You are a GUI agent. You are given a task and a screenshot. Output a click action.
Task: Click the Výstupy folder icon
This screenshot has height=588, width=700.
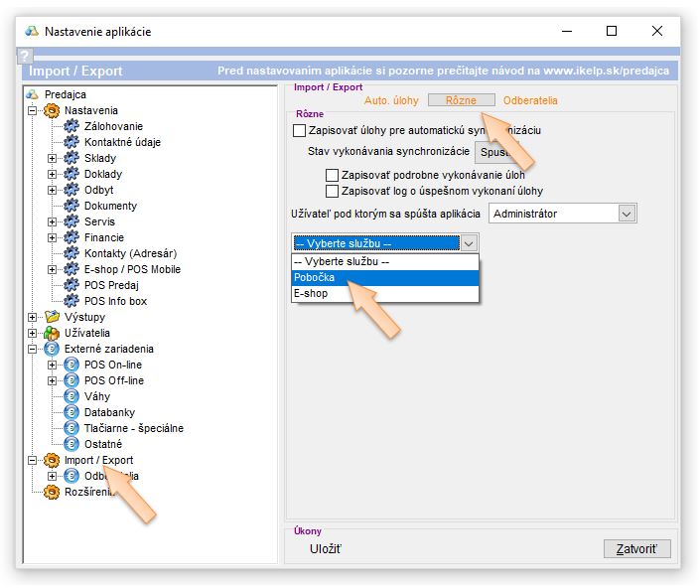[x=52, y=317]
